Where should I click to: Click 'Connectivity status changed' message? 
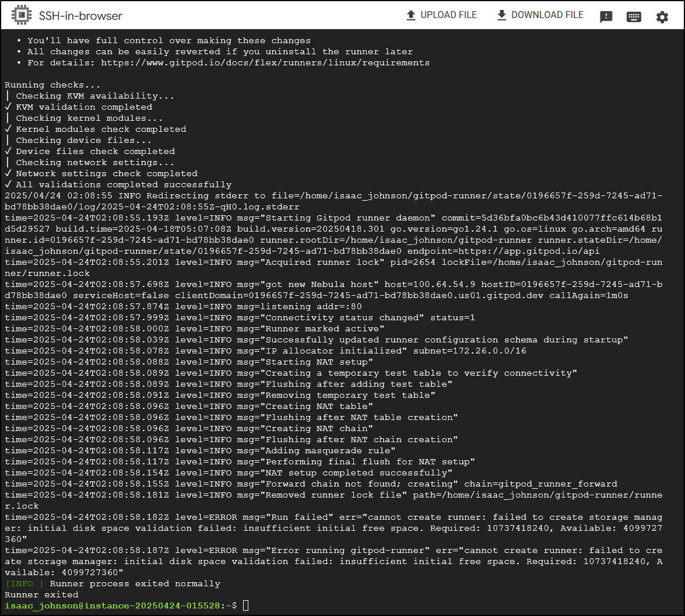coord(342,318)
